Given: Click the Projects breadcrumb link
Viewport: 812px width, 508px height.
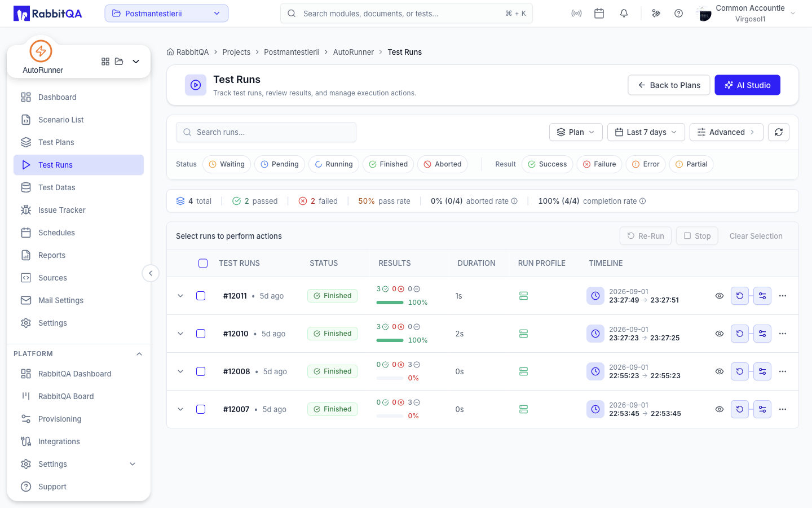Looking at the screenshot, I should click(236, 52).
